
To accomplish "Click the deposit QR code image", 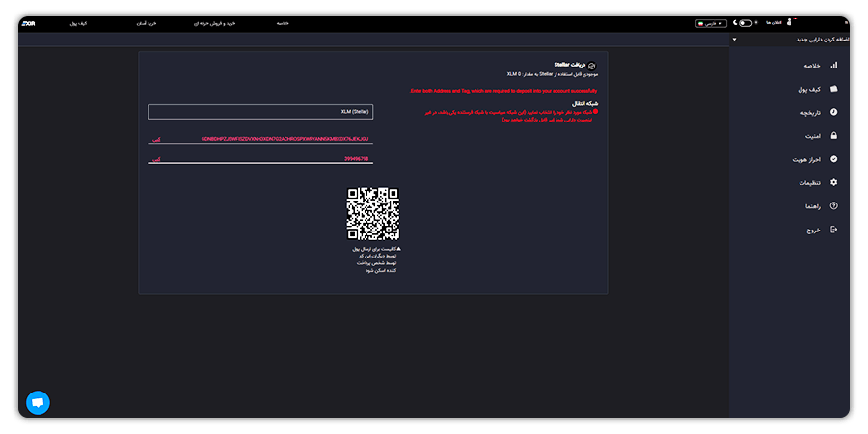I will [x=373, y=214].
